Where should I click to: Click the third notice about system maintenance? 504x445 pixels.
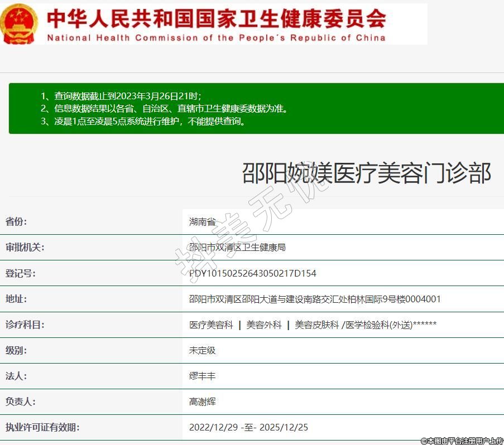(143, 121)
